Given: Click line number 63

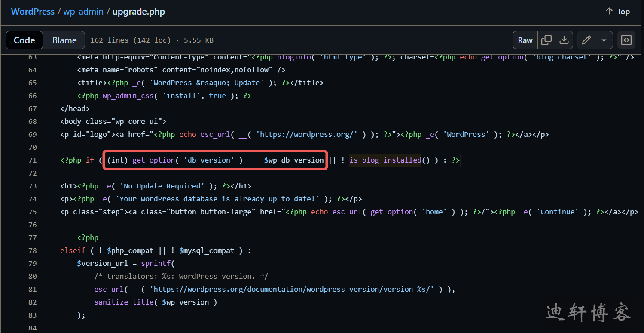Looking at the screenshot, I should (32, 57).
